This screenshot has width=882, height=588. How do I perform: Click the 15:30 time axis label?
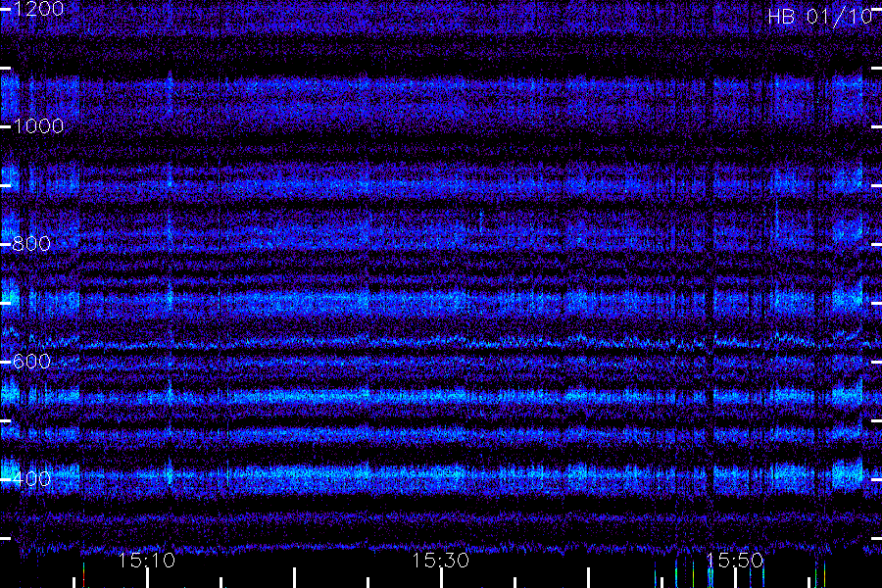click(x=440, y=561)
